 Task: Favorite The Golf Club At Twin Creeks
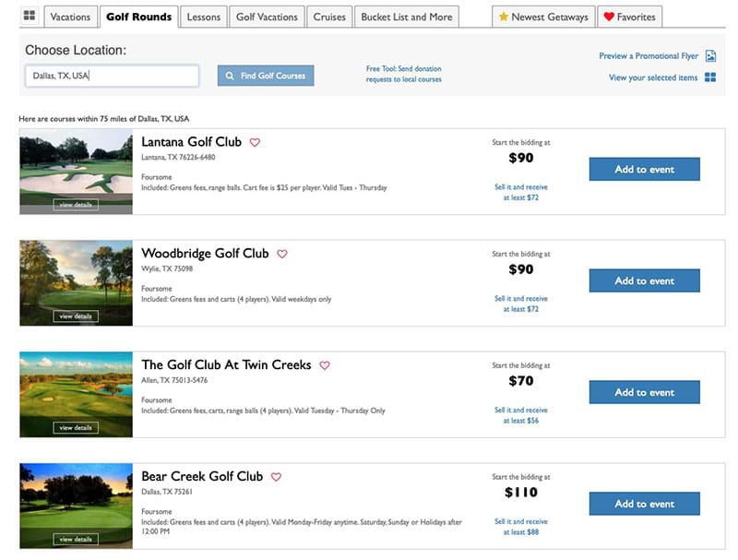325,365
